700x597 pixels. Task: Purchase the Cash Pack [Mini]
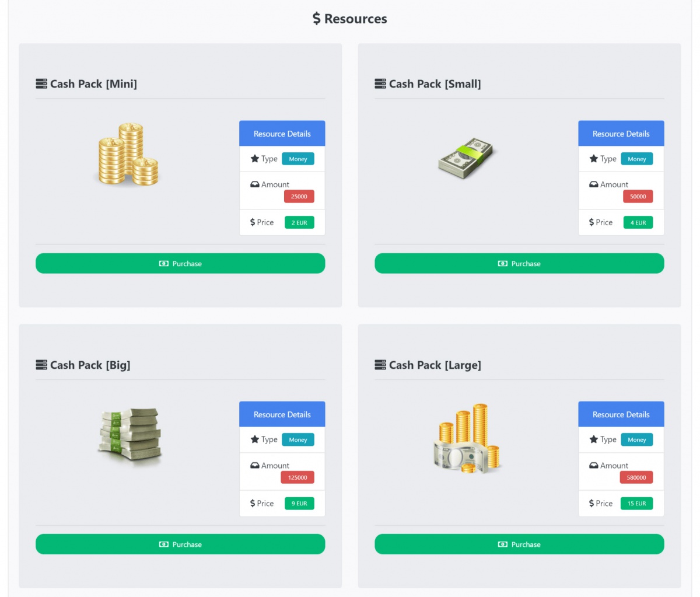point(180,264)
